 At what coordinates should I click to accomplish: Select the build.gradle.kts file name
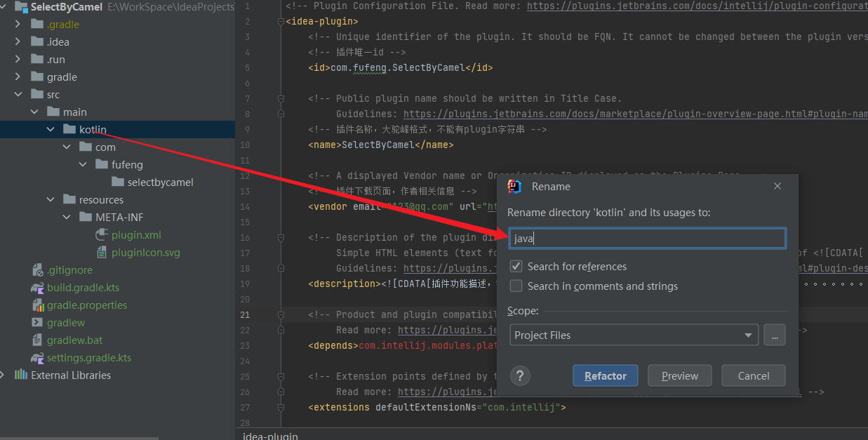(x=84, y=287)
